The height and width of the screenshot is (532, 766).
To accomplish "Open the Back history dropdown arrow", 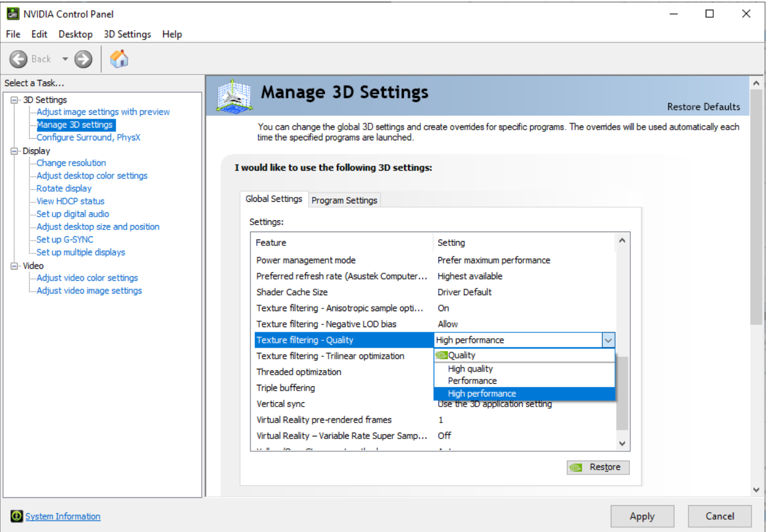I will point(65,59).
